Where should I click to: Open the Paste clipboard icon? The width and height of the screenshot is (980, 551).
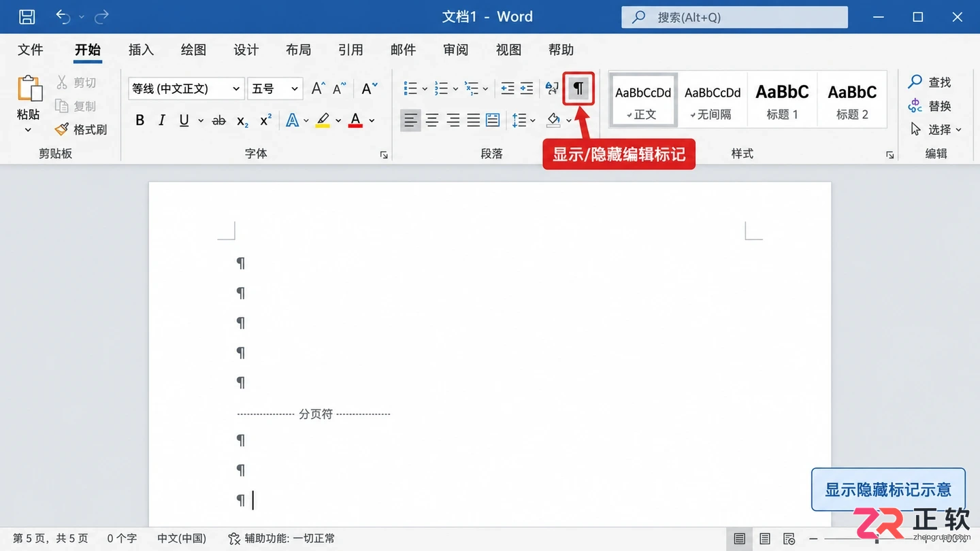[29, 89]
